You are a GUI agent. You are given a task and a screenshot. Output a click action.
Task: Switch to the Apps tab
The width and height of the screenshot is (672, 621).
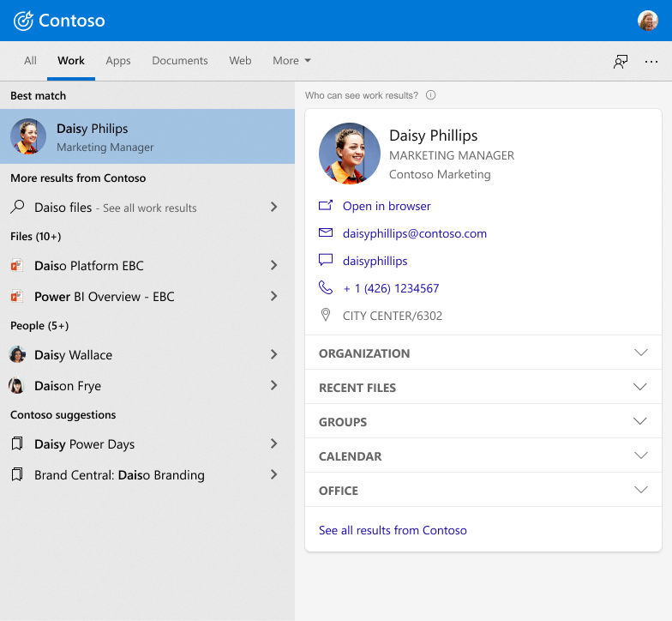pyautogui.click(x=118, y=60)
